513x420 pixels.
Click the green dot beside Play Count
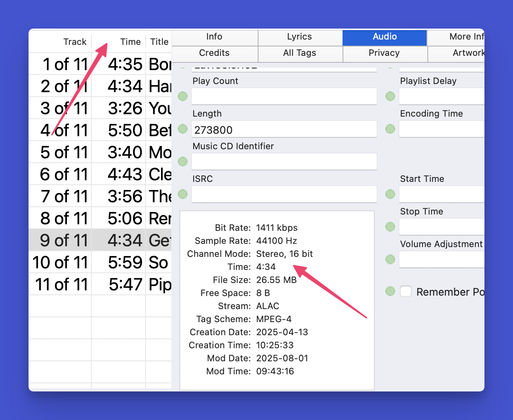tap(183, 96)
